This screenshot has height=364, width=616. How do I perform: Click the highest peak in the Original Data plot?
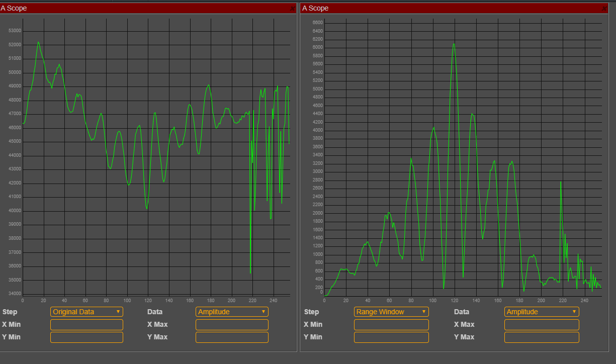pyautogui.click(x=38, y=42)
